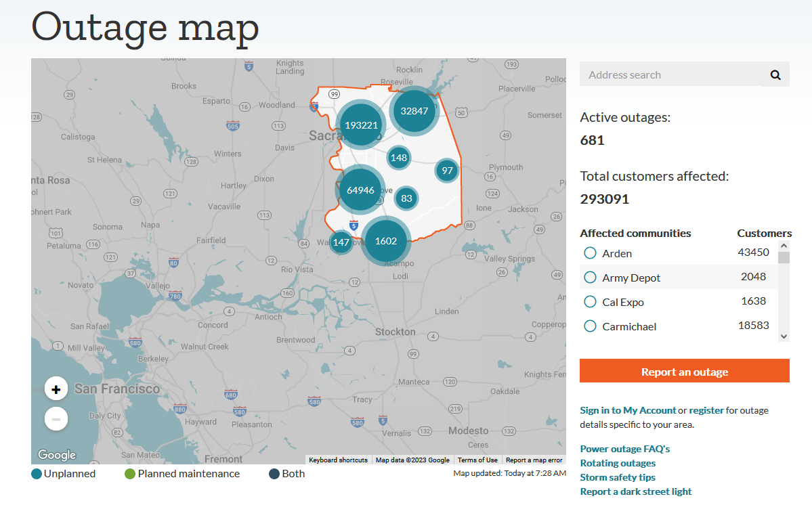The height and width of the screenshot is (528, 812).
Task: Click the Customers column header
Action: pos(765,234)
